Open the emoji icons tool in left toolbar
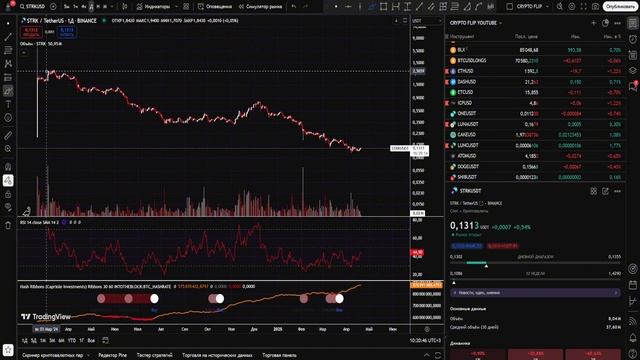640x360 pixels. [x=8, y=118]
